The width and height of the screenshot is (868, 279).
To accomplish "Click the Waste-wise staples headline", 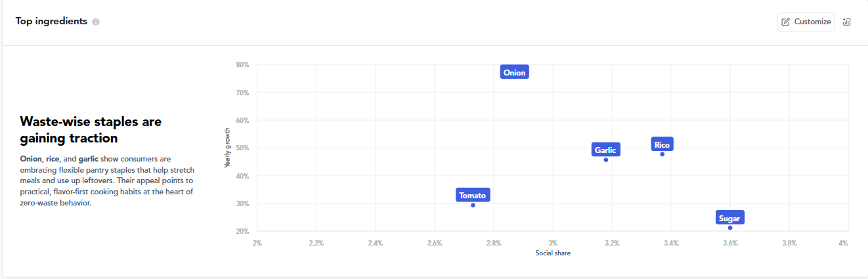I will pos(91,130).
